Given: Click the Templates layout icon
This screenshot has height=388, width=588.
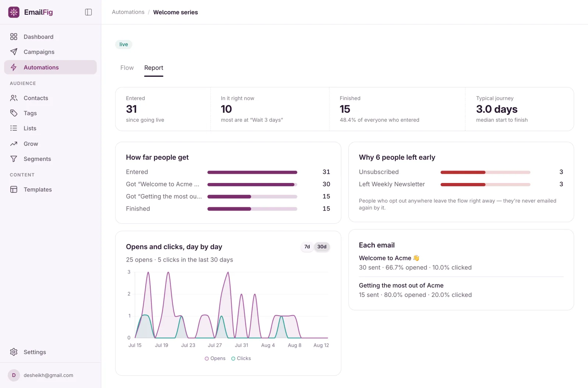Looking at the screenshot, I should click(x=14, y=190).
